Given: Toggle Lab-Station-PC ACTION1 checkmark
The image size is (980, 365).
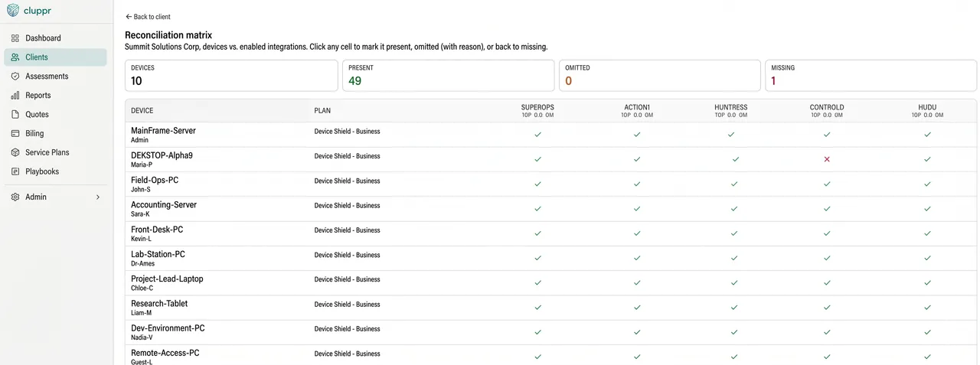Looking at the screenshot, I should point(637,258).
